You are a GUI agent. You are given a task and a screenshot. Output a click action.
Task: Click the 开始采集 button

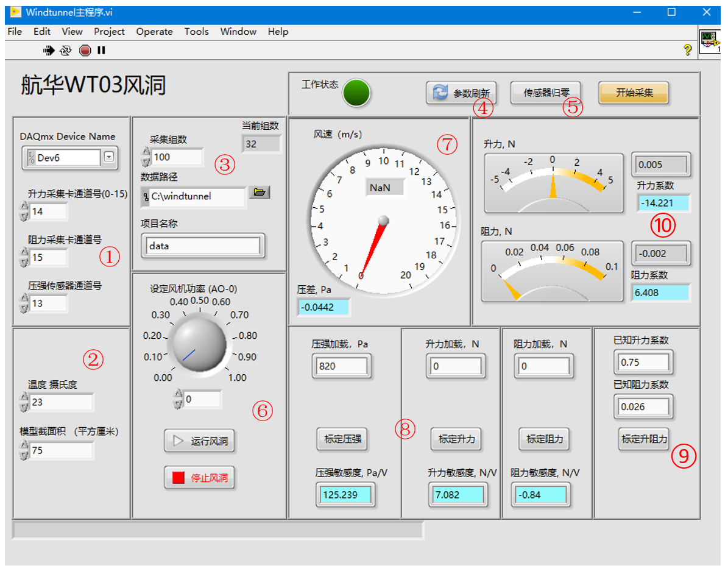634,93
